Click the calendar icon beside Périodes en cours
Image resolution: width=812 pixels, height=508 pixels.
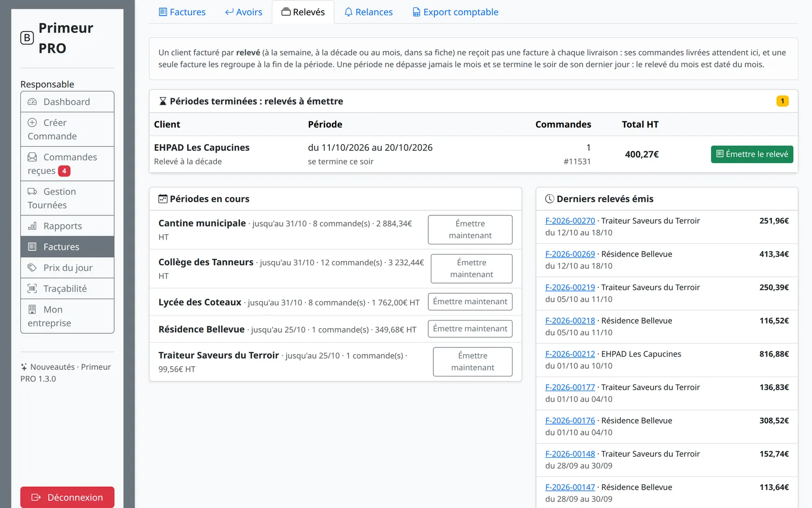pyautogui.click(x=163, y=199)
